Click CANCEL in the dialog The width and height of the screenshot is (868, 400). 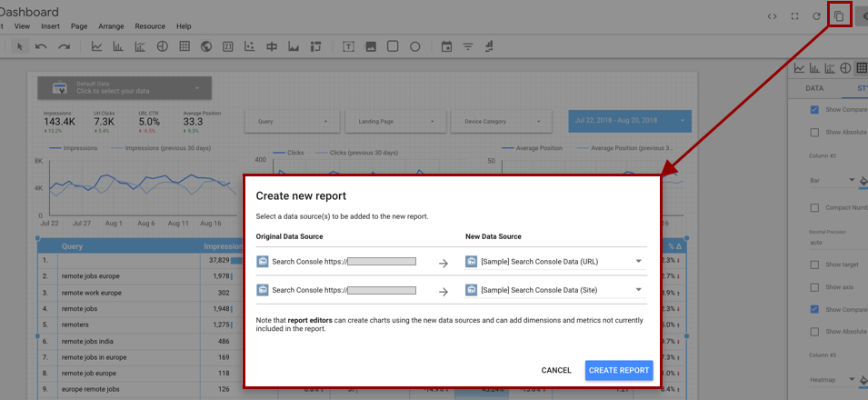(556, 370)
